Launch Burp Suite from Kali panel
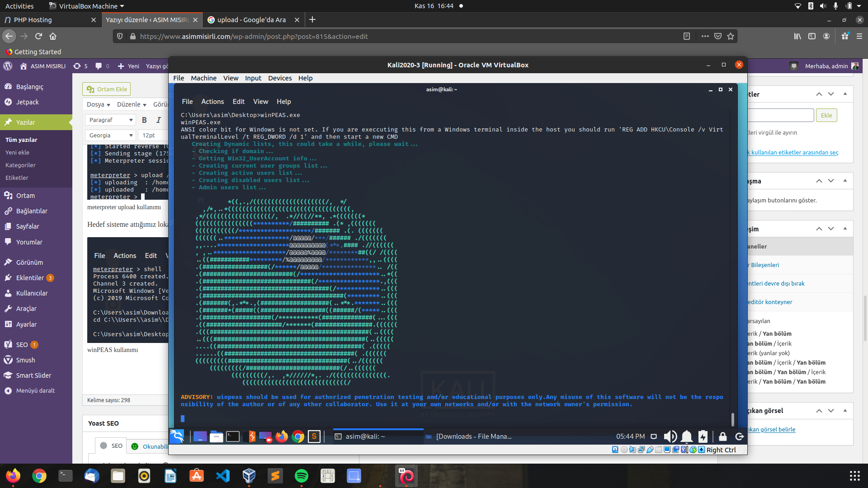Image resolution: width=868 pixels, height=488 pixels. [250, 436]
